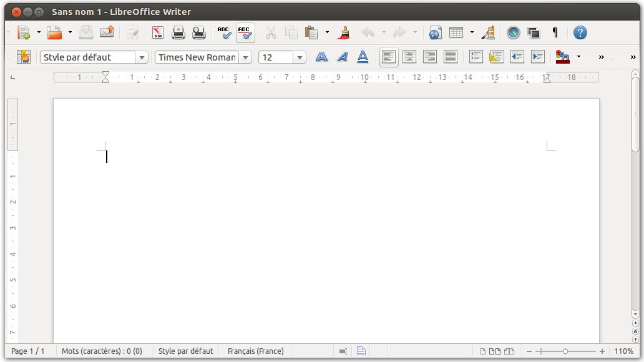Open the Redo history dropdown arrow
Viewport: 644px width, 362px height.
point(415,32)
